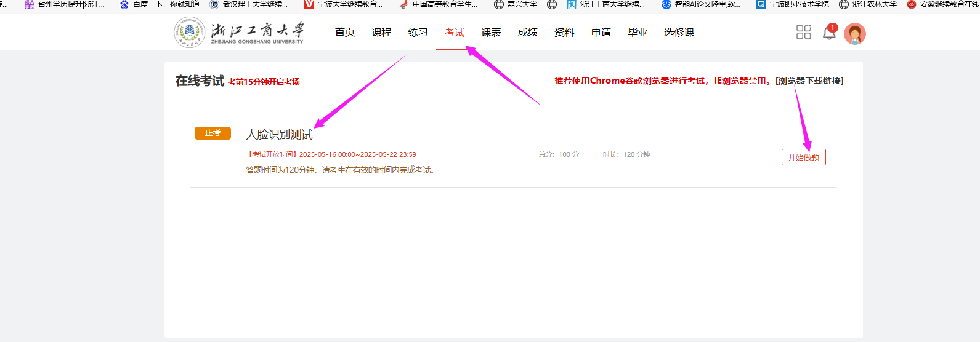Screen dimensions: 980x342
Task: Click the Zhejiang Gongshang University logo
Action: point(239,32)
